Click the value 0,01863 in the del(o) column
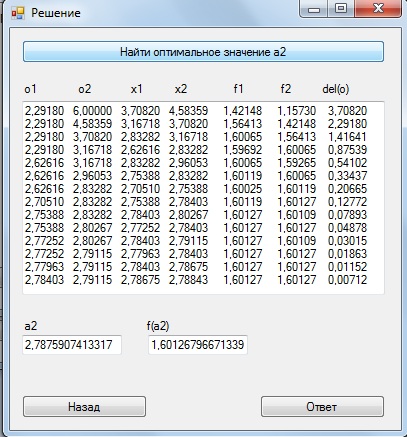This screenshot has height=437, width=407. click(347, 254)
